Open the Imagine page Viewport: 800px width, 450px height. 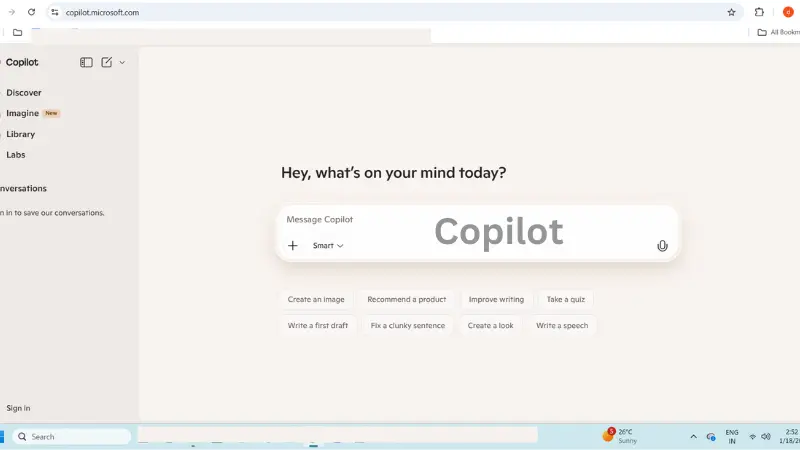[x=22, y=113]
